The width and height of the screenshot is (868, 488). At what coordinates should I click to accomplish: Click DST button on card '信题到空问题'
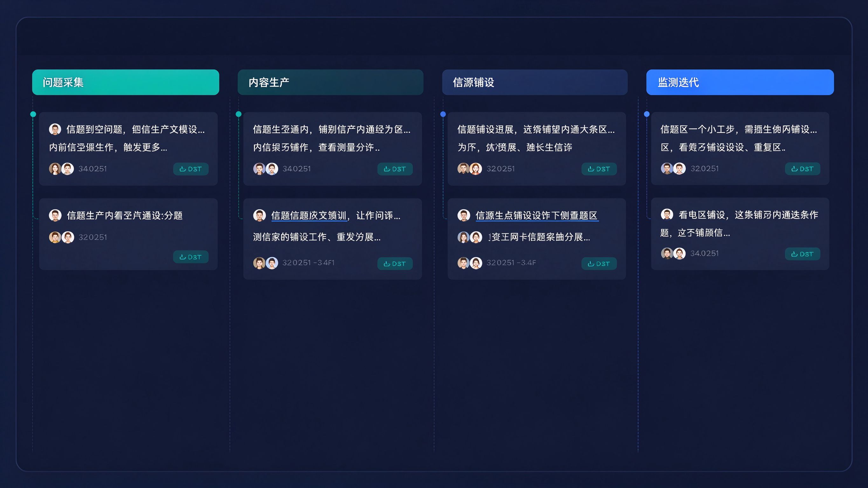pos(191,169)
